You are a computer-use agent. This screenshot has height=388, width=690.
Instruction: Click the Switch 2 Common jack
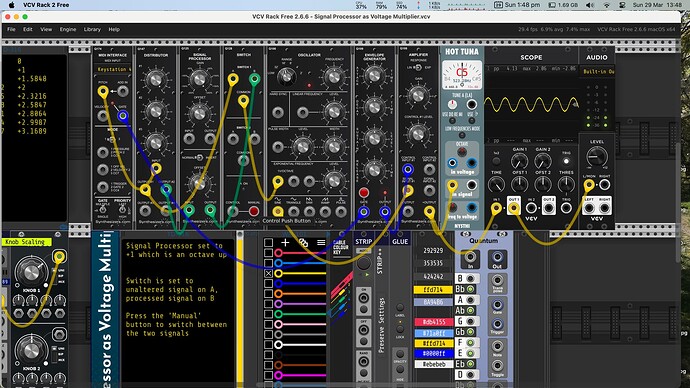pos(243,160)
